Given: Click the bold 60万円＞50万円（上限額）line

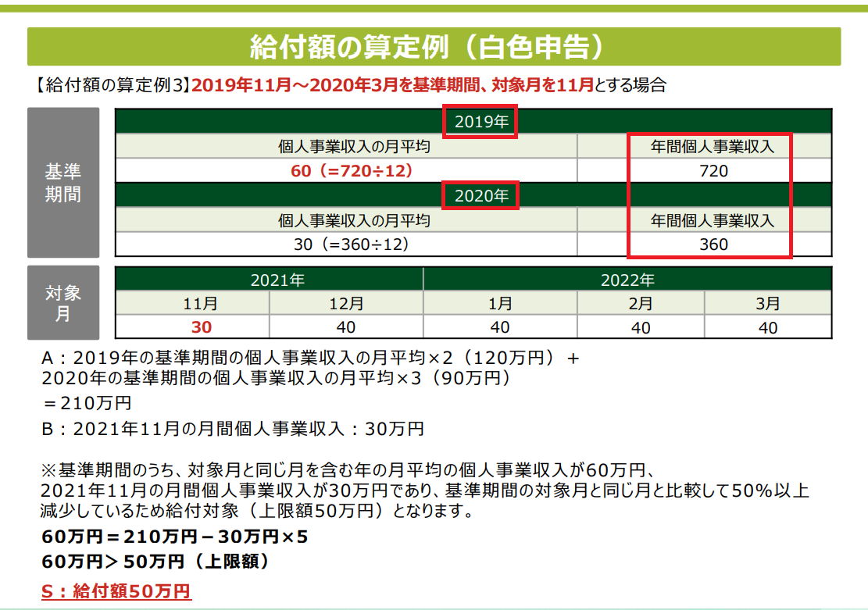Looking at the screenshot, I should click(155, 562).
